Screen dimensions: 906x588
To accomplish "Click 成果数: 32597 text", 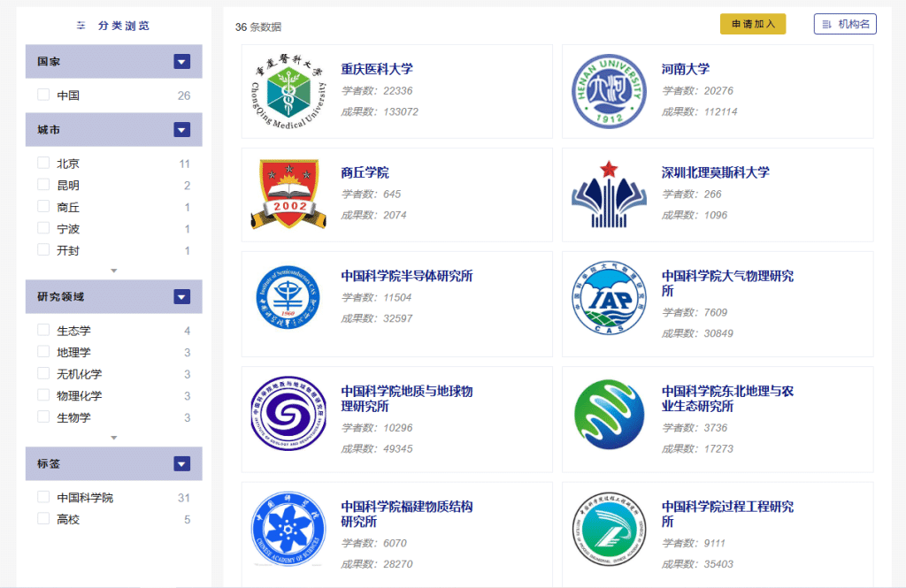I will pyautogui.click(x=377, y=318).
